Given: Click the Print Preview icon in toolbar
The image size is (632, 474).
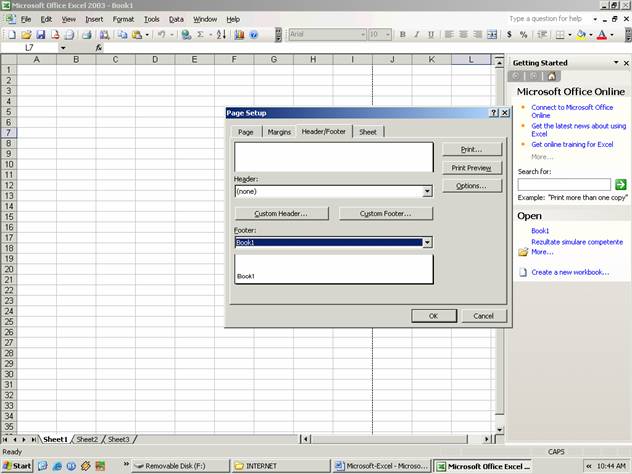Looking at the screenshot, I should [69, 35].
